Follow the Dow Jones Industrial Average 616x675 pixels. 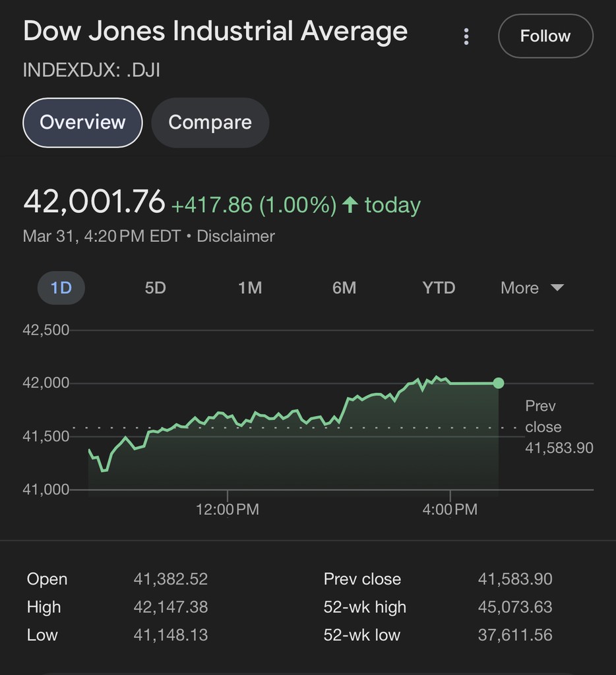pyautogui.click(x=545, y=36)
